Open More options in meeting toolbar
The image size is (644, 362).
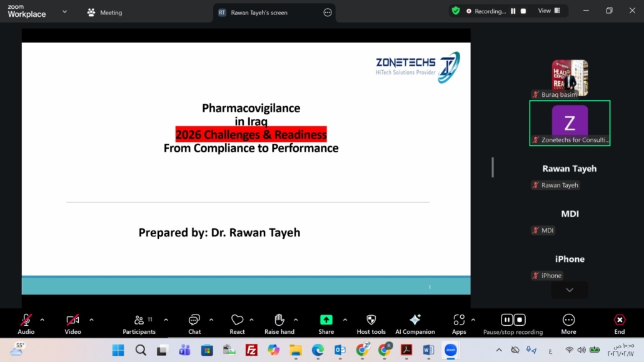[568, 324]
